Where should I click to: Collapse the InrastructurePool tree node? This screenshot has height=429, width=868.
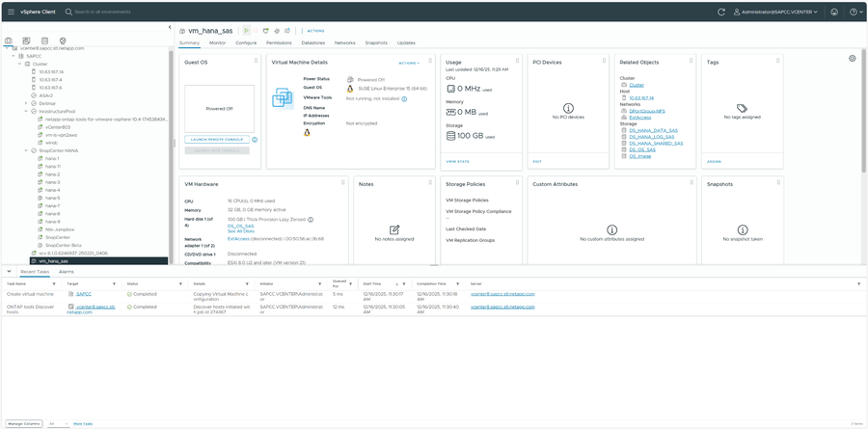pyautogui.click(x=26, y=111)
